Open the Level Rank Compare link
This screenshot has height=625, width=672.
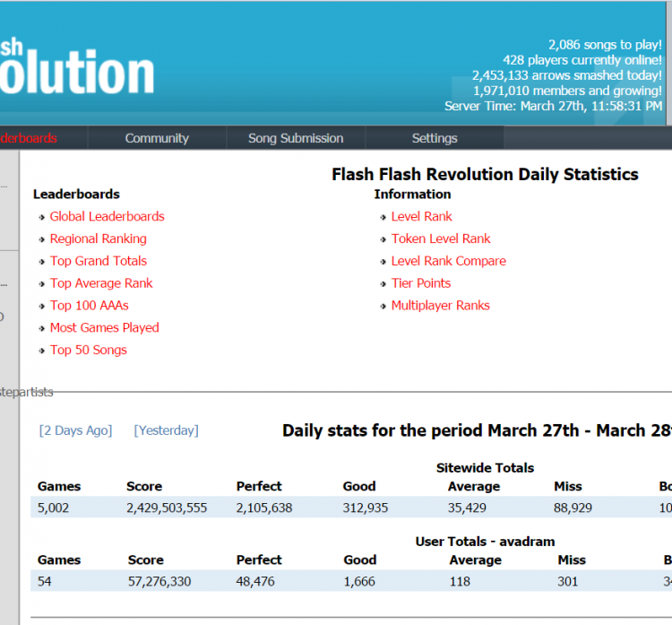tap(448, 261)
